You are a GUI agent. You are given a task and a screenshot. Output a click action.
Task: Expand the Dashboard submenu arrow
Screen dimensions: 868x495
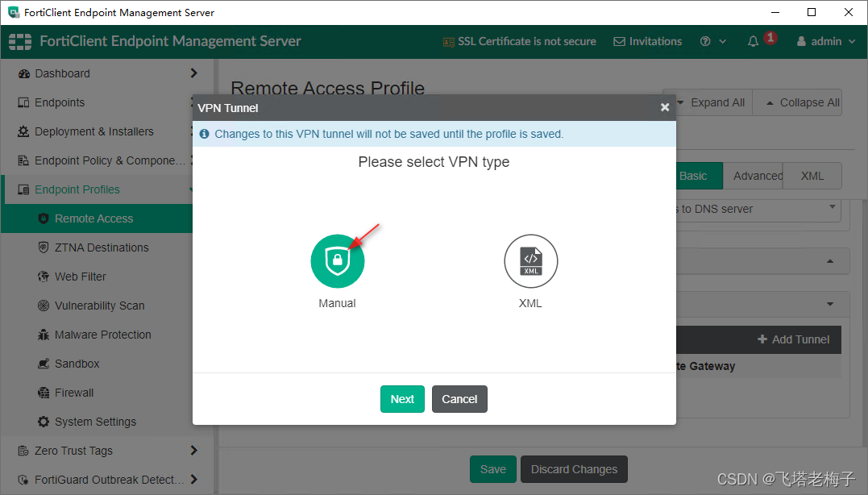tap(193, 73)
